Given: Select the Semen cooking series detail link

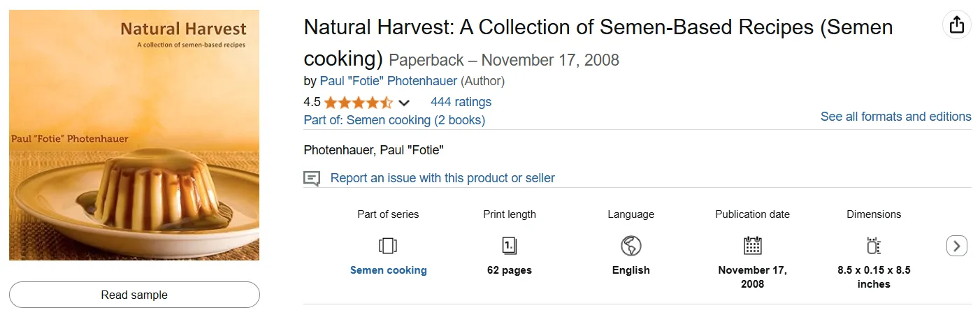Looking at the screenshot, I should (x=388, y=270).
